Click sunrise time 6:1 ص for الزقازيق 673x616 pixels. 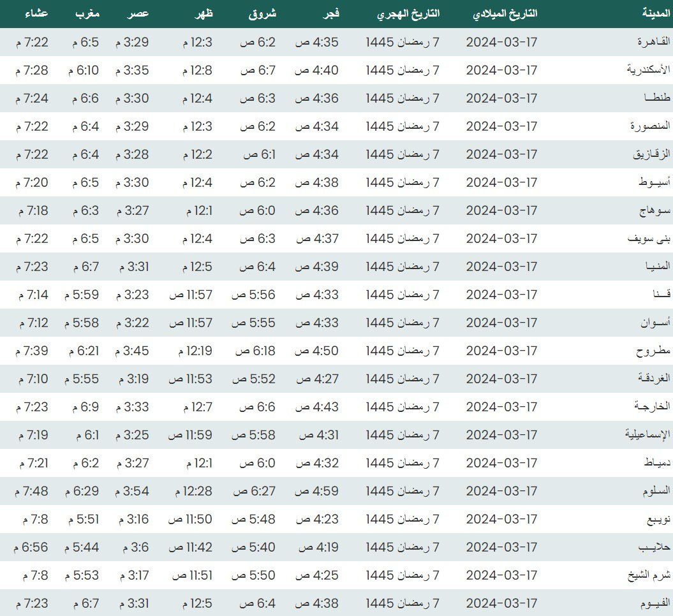(259, 154)
